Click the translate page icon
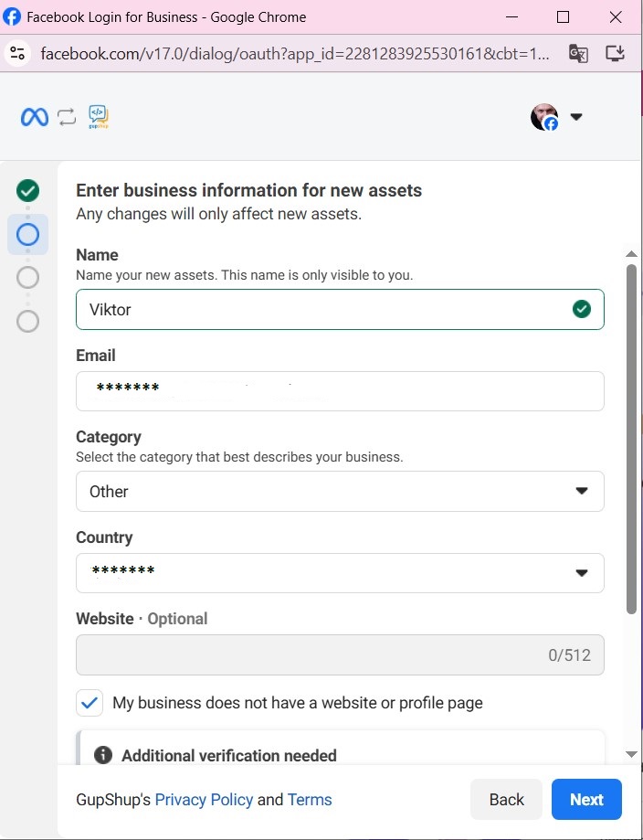Viewport: 643px width, 840px height. point(578,53)
